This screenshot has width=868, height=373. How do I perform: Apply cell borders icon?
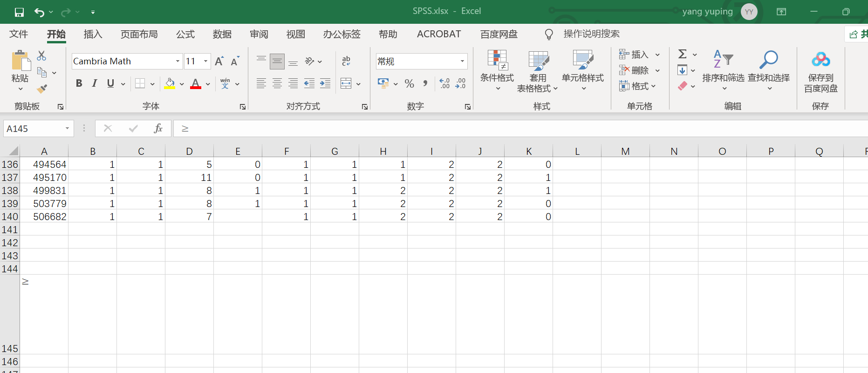click(140, 83)
